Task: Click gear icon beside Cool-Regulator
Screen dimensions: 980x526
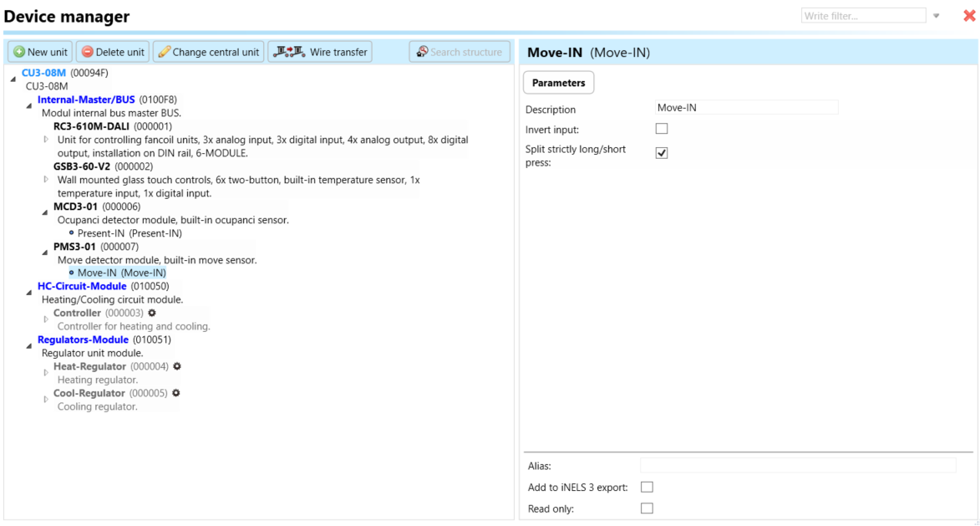Action: 176,393
